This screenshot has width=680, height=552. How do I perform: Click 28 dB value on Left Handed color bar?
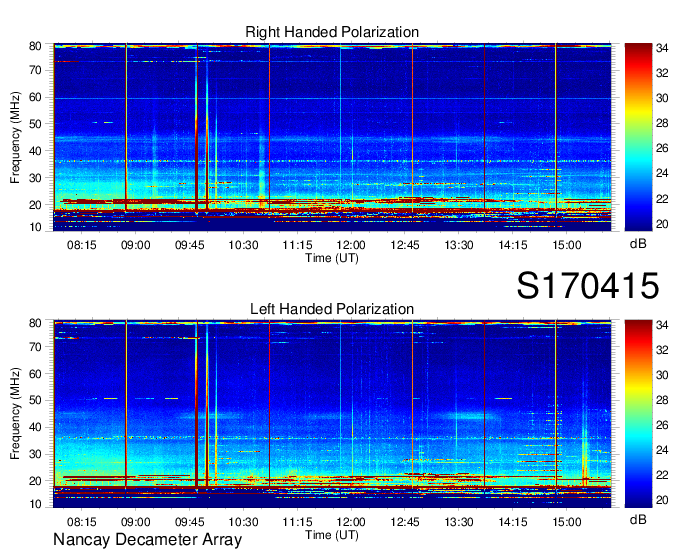coord(662,400)
